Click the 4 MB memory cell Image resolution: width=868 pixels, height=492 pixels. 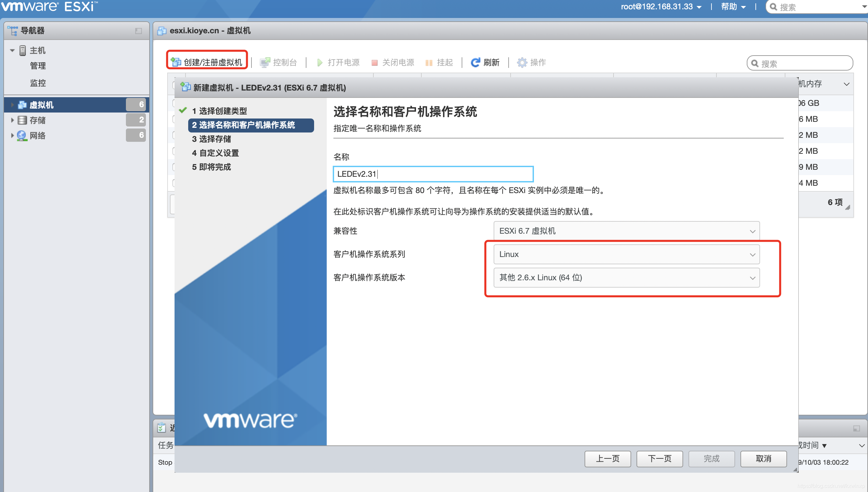(808, 183)
